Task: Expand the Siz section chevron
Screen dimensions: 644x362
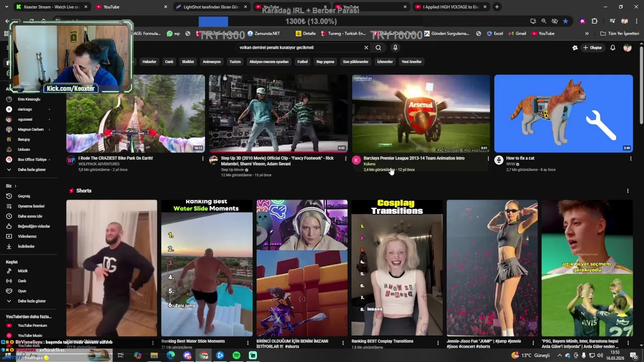Action: [x=15, y=186]
